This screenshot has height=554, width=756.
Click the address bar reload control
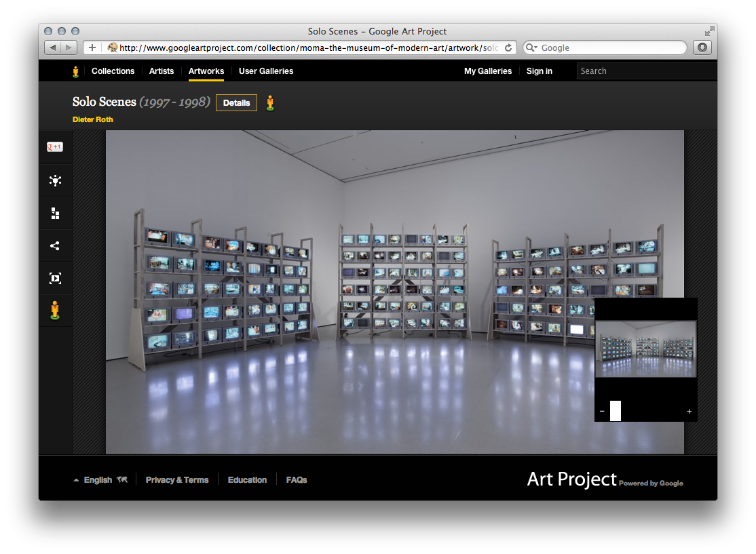coord(509,47)
